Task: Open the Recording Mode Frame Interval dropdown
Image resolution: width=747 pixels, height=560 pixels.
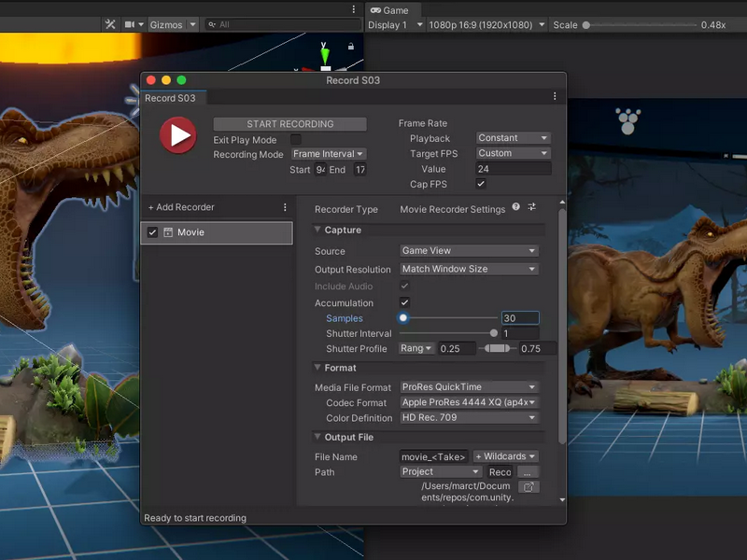Action: (x=329, y=154)
